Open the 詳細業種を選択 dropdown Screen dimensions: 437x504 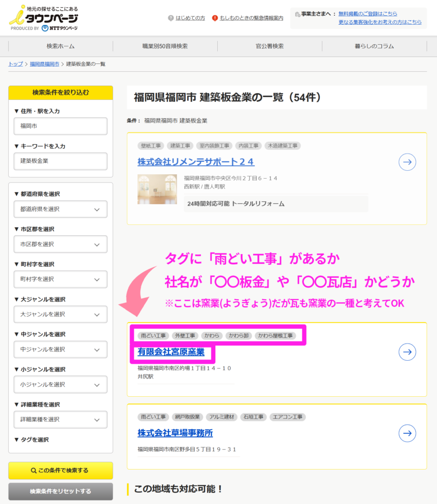61,419
